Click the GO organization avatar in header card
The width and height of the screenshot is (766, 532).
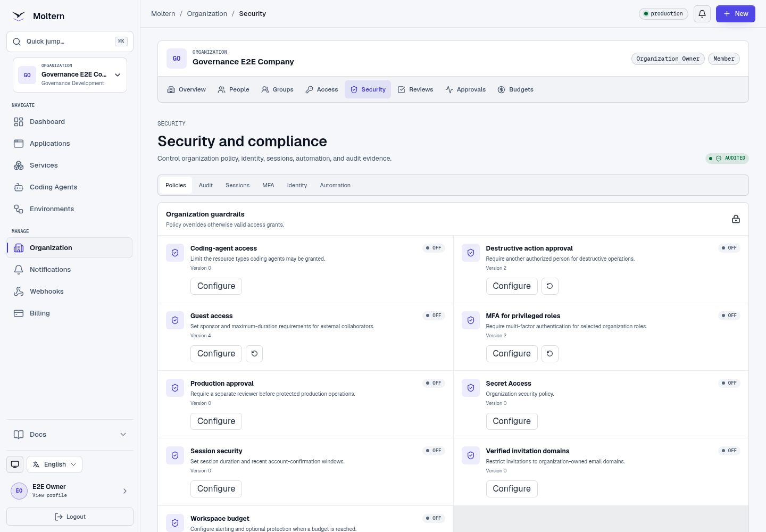point(177,59)
